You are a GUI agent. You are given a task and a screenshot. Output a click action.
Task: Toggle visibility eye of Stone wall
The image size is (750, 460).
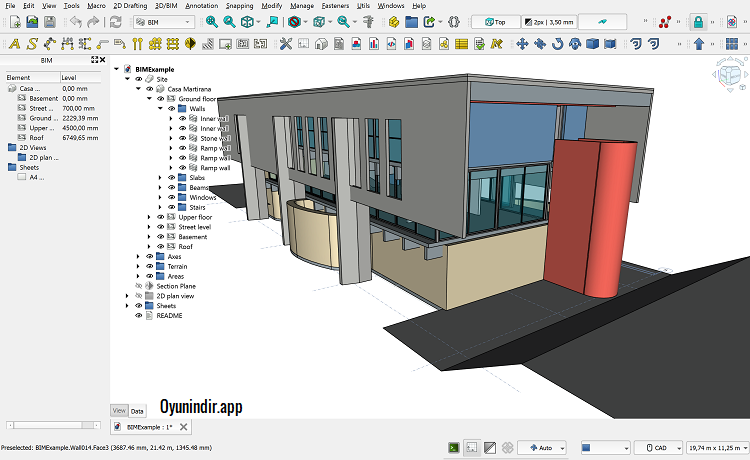pos(182,138)
